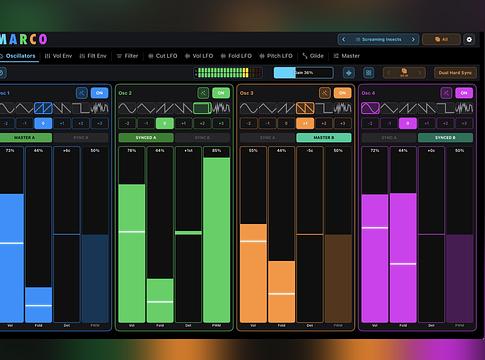Enable SYNC B on Osc 2
The image size is (485, 360).
(202, 138)
